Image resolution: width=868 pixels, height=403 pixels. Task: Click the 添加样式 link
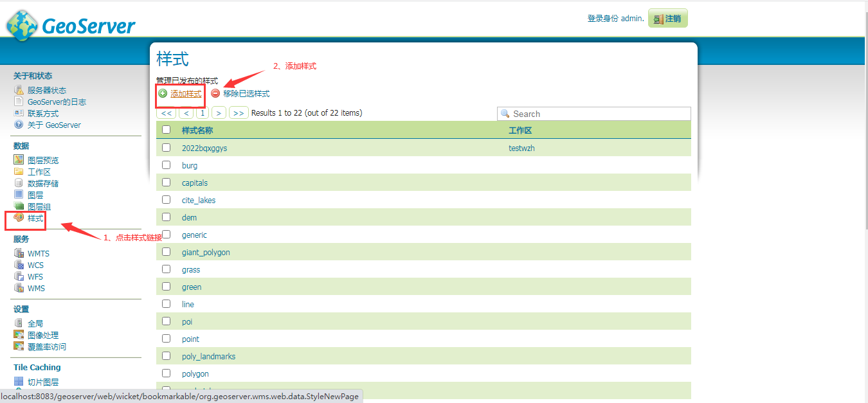(x=186, y=94)
